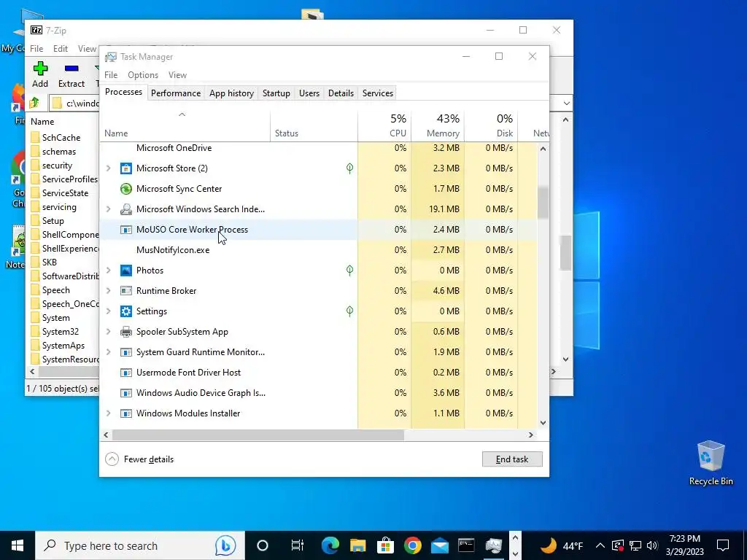Expand the Windows Modules Installer group

pos(109,414)
